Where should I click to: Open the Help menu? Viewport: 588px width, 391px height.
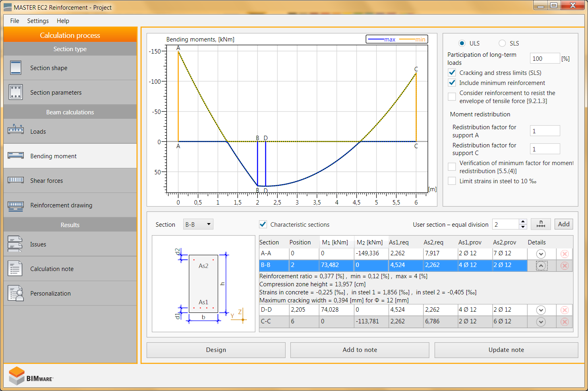point(63,21)
